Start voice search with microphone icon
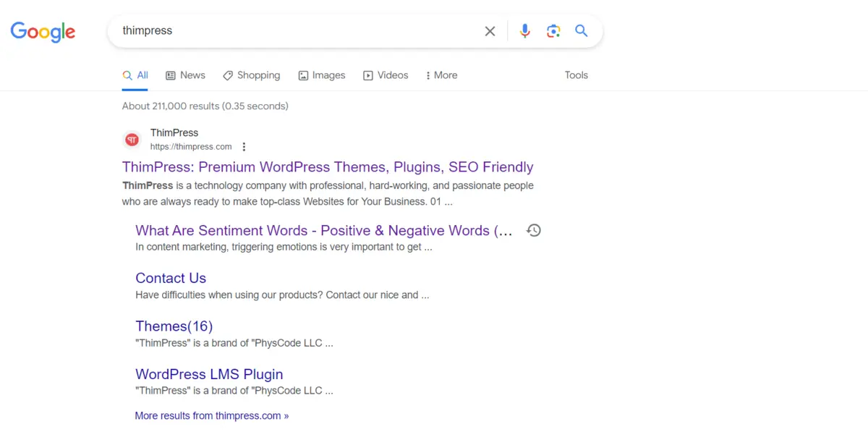The width and height of the screenshot is (868, 445). point(524,31)
